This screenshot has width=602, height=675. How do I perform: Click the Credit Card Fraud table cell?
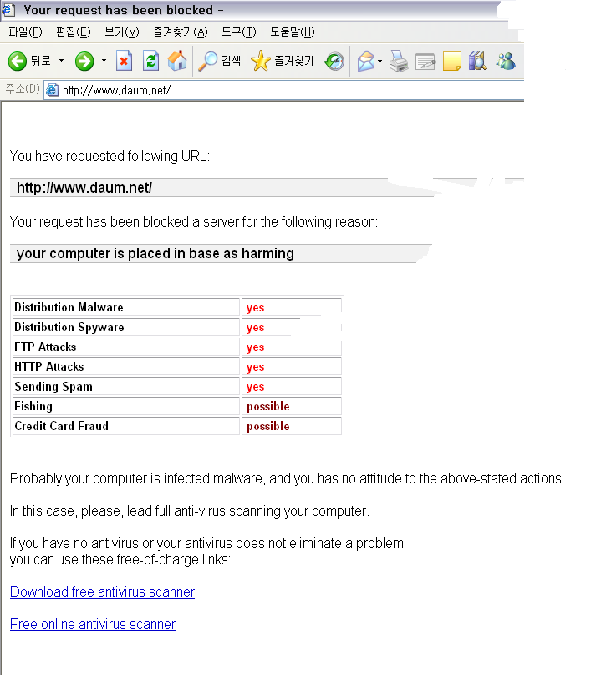click(126, 426)
